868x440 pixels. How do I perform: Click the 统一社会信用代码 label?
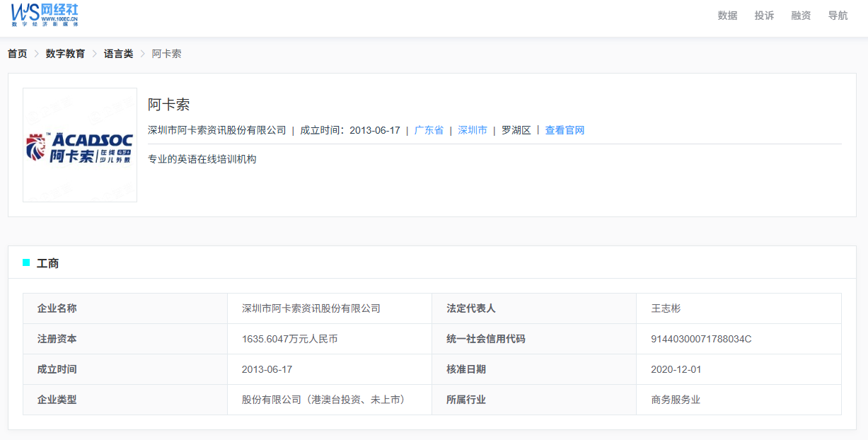pyautogui.click(x=486, y=339)
